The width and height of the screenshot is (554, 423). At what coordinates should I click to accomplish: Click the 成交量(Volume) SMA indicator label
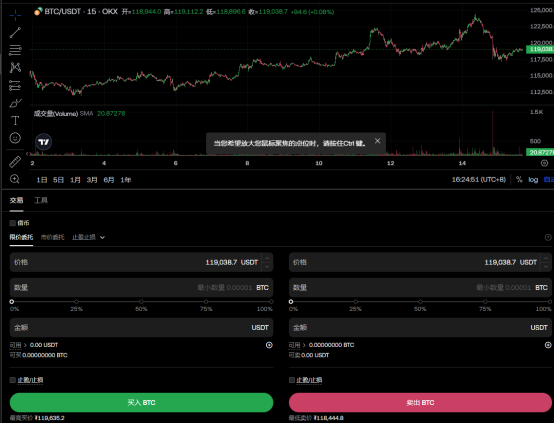point(64,113)
